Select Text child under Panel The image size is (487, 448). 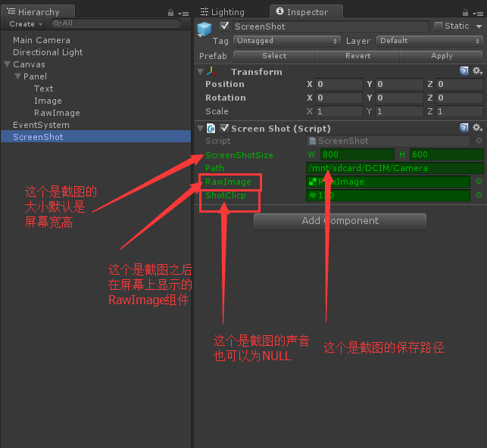pos(43,89)
